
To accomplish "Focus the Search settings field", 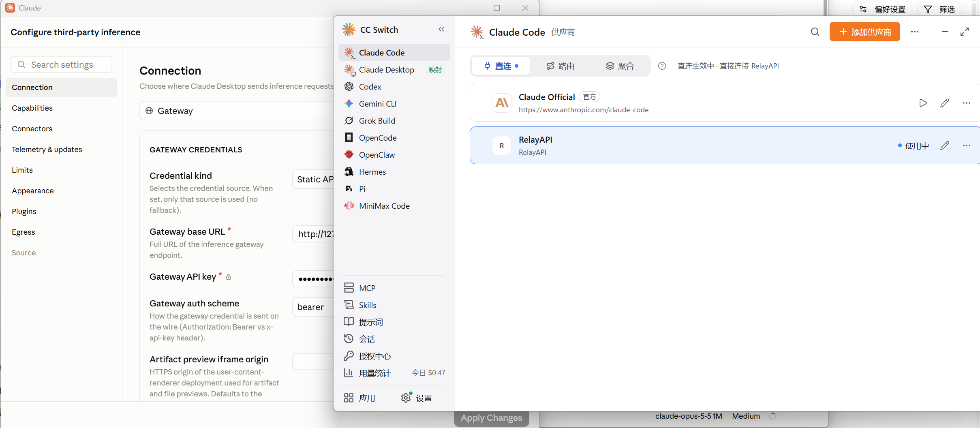I will point(61,64).
